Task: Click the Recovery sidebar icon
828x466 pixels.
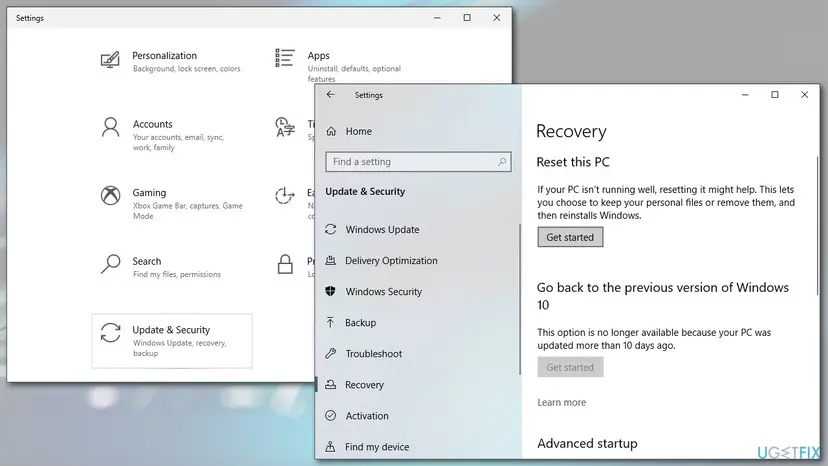Action: (331, 385)
